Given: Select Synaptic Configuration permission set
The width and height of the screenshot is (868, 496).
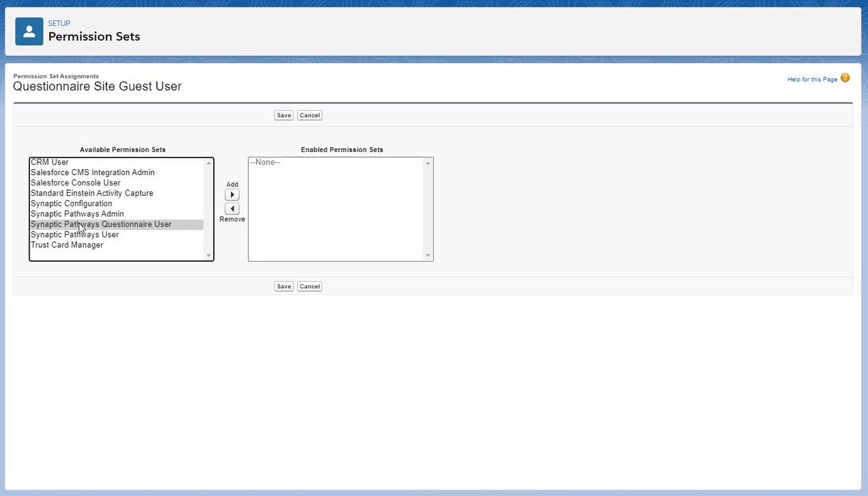Looking at the screenshot, I should [x=116, y=204].
